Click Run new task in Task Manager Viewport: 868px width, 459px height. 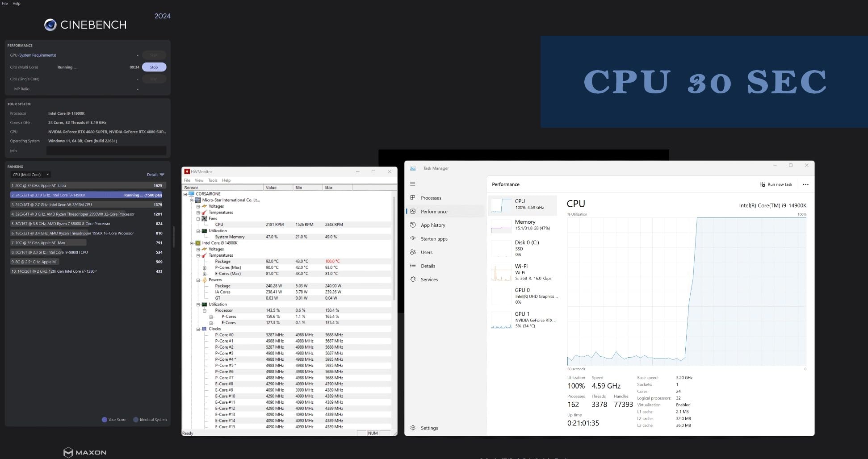click(776, 184)
